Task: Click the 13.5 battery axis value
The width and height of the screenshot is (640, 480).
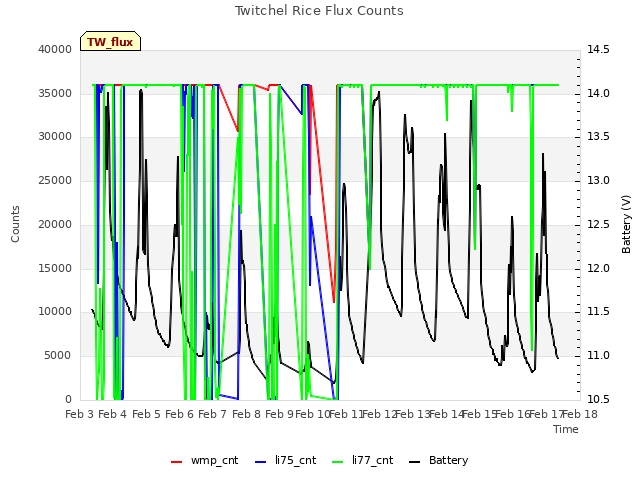Action: click(x=598, y=137)
